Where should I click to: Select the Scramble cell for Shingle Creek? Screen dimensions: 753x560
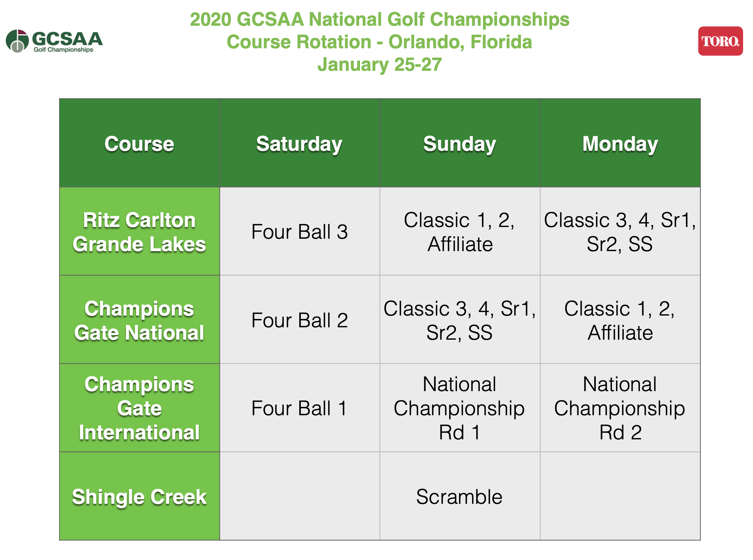point(459,497)
